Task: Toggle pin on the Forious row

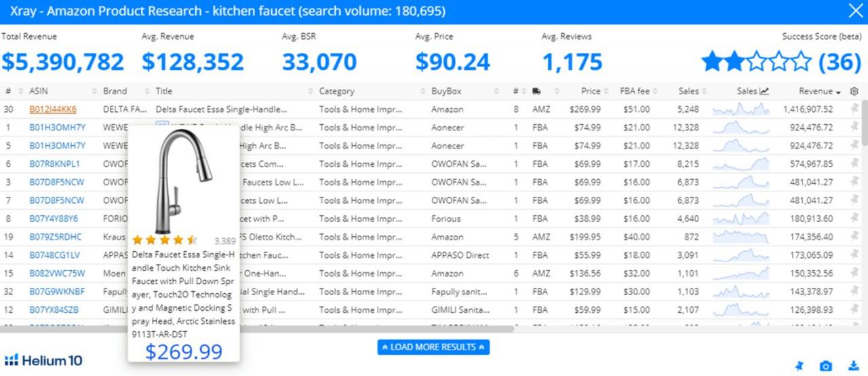Action: click(x=854, y=219)
